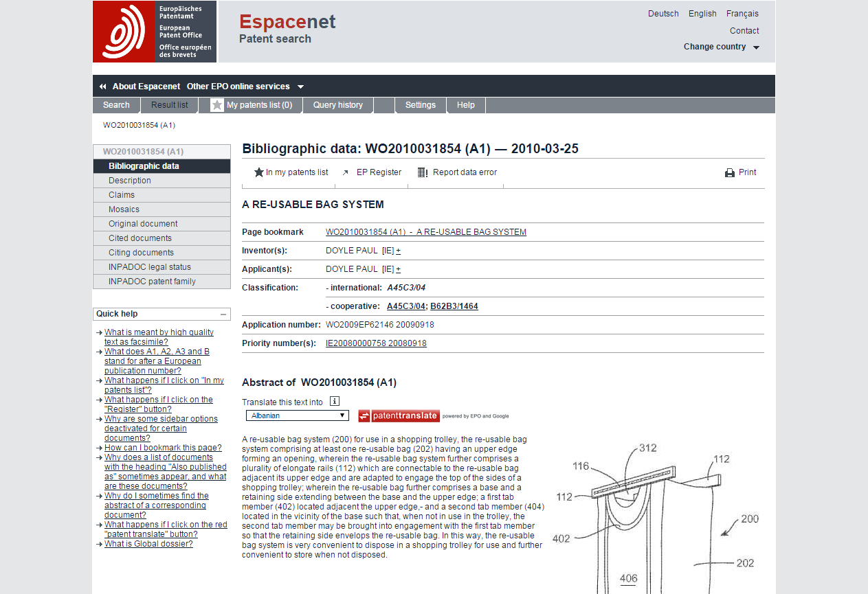Click the international classification A45C3/04 text

point(406,288)
